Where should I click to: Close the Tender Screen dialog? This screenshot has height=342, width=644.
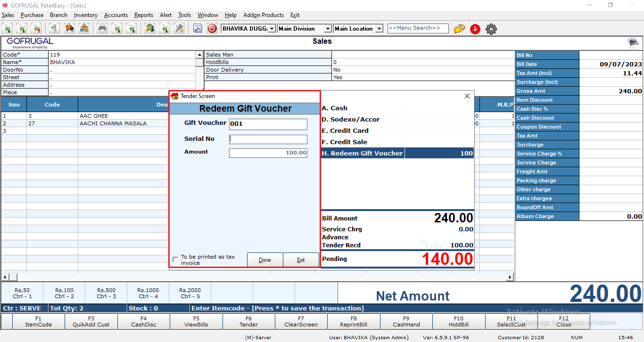(467, 96)
